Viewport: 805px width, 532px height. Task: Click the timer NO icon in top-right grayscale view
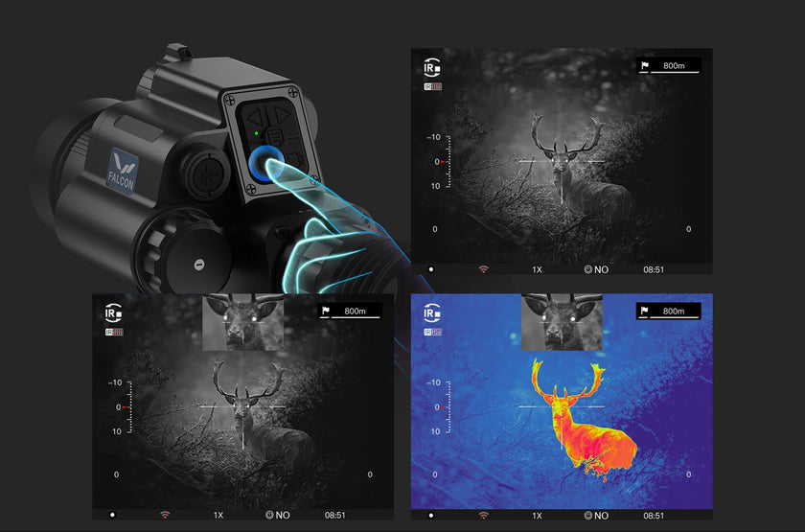(596, 269)
